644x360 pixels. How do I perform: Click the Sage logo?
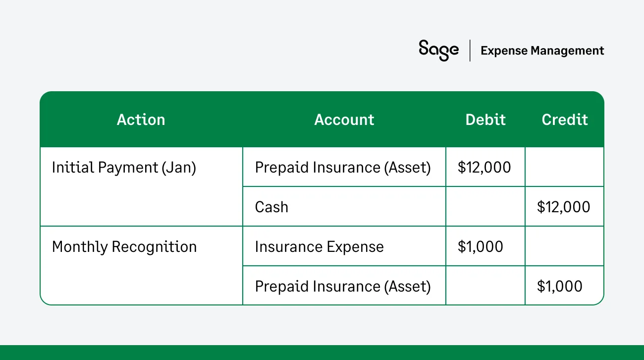pyautogui.click(x=438, y=50)
